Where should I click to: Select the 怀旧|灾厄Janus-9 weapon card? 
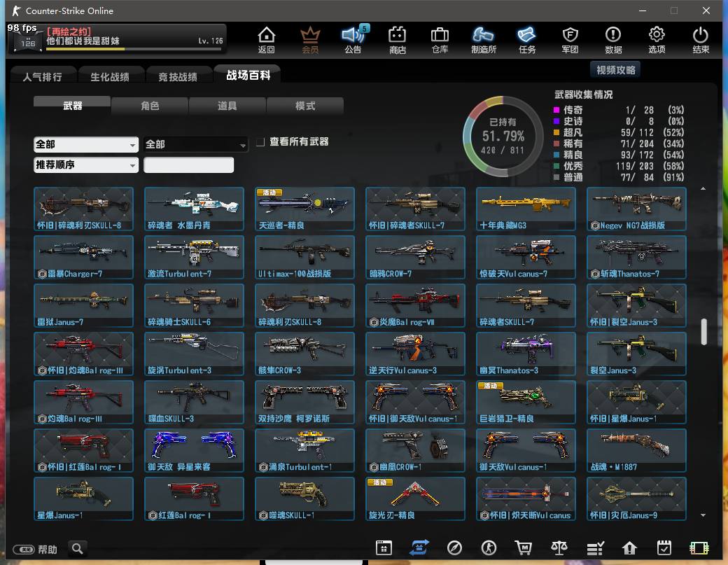click(x=636, y=498)
